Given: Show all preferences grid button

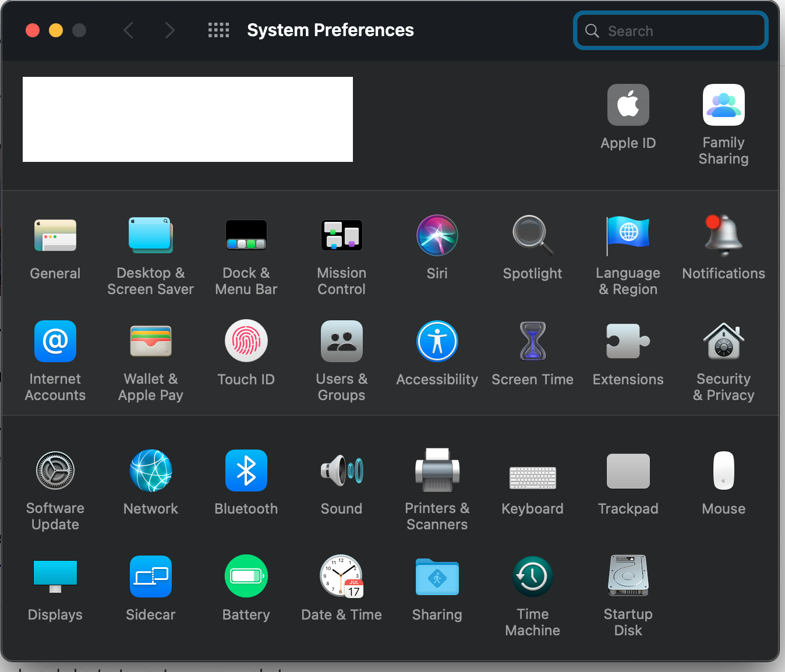Looking at the screenshot, I should [x=219, y=30].
